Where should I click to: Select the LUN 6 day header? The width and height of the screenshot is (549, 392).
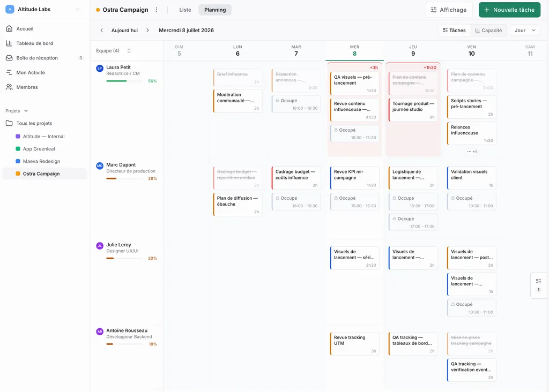[x=238, y=51]
